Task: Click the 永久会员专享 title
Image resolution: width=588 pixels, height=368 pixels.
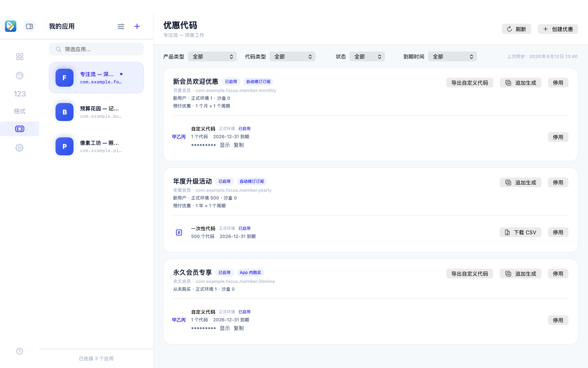Action: tap(192, 272)
